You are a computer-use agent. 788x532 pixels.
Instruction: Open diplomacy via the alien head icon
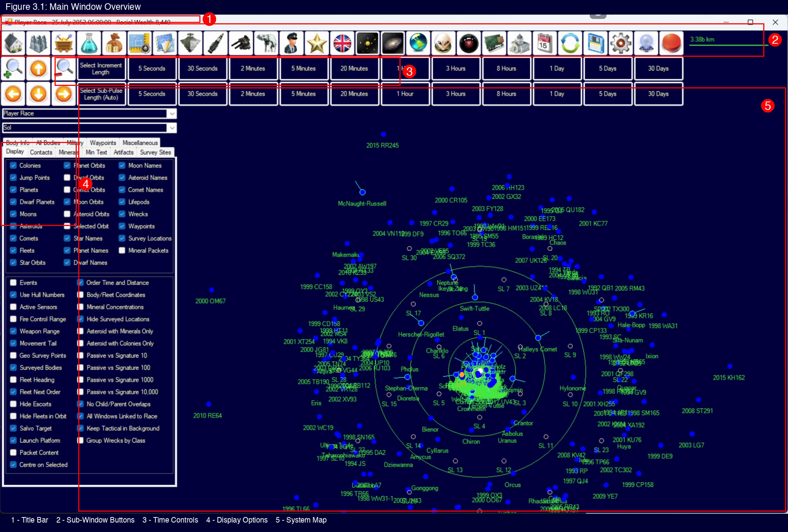(x=443, y=43)
